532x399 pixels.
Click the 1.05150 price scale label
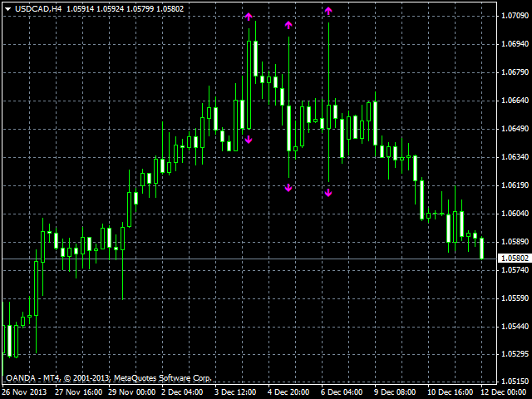[x=515, y=382]
